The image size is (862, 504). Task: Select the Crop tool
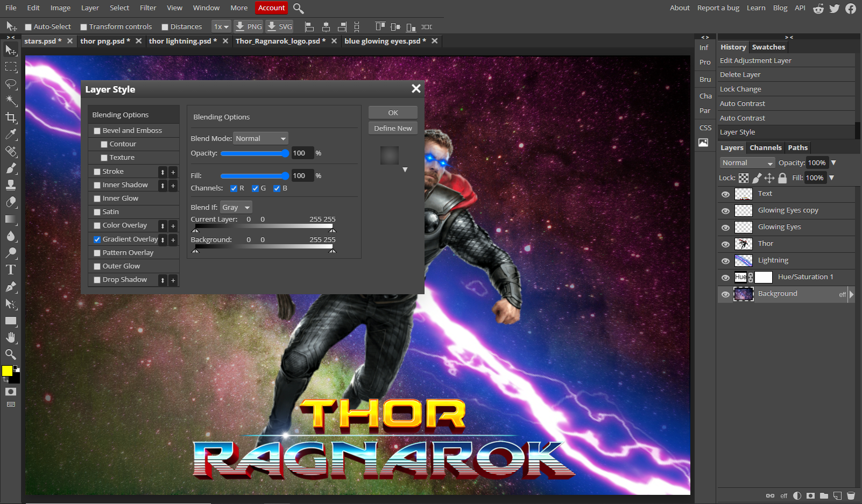(11, 117)
